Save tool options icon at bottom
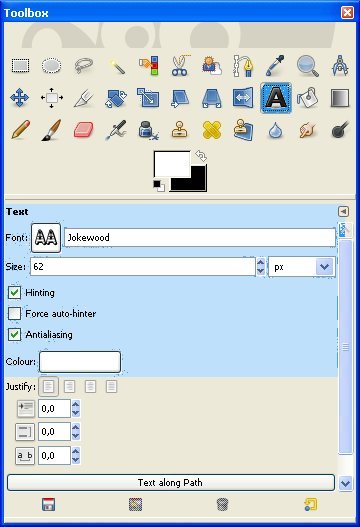 coord(49,504)
